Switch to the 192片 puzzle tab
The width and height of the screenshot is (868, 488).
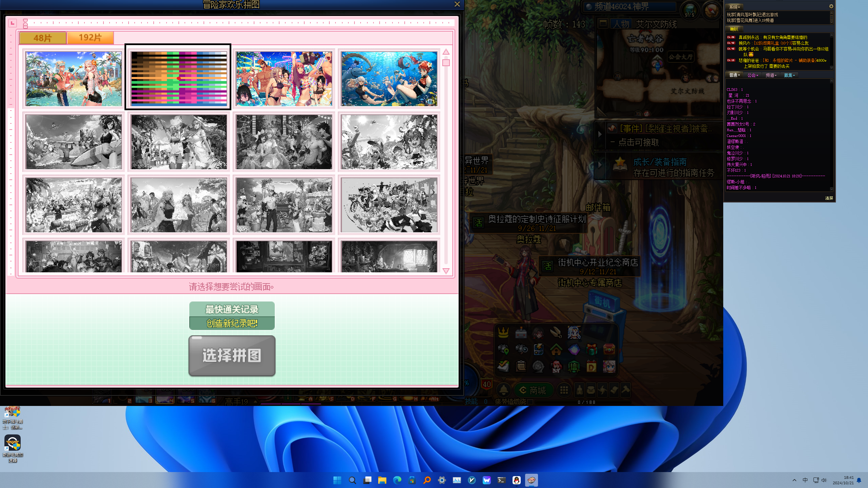[x=90, y=37]
